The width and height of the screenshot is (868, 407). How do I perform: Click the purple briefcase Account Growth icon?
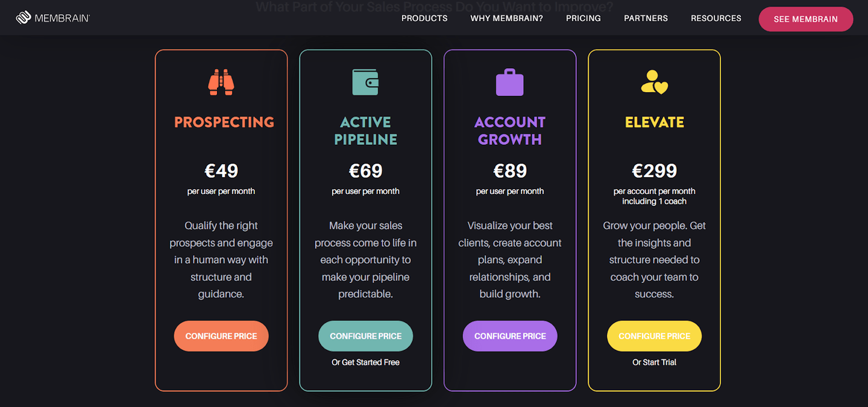510,82
